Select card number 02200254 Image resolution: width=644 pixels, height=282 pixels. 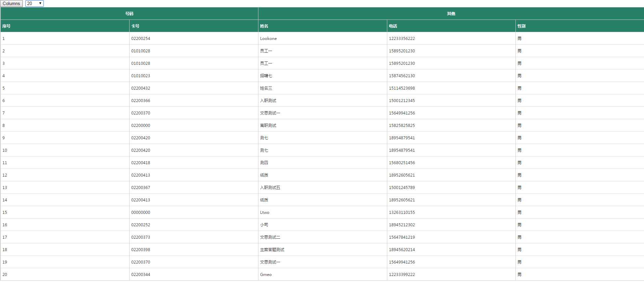tap(141, 39)
